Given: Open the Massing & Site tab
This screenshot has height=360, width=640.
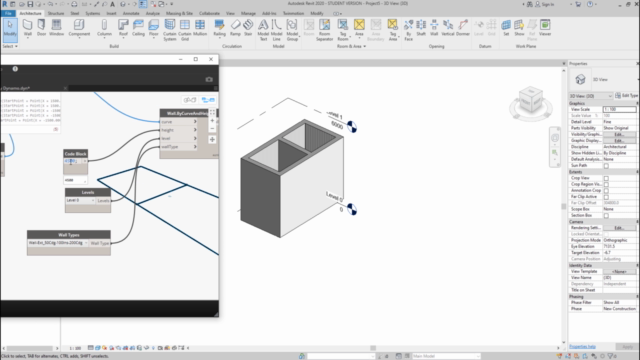Looking at the screenshot, I should coord(179,13).
